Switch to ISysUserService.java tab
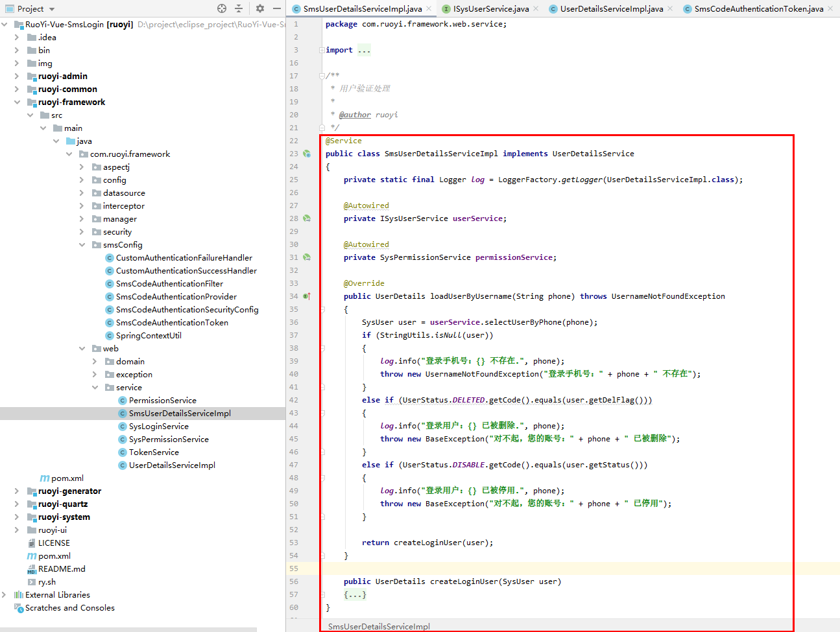The height and width of the screenshot is (632, 840). pos(491,8)
